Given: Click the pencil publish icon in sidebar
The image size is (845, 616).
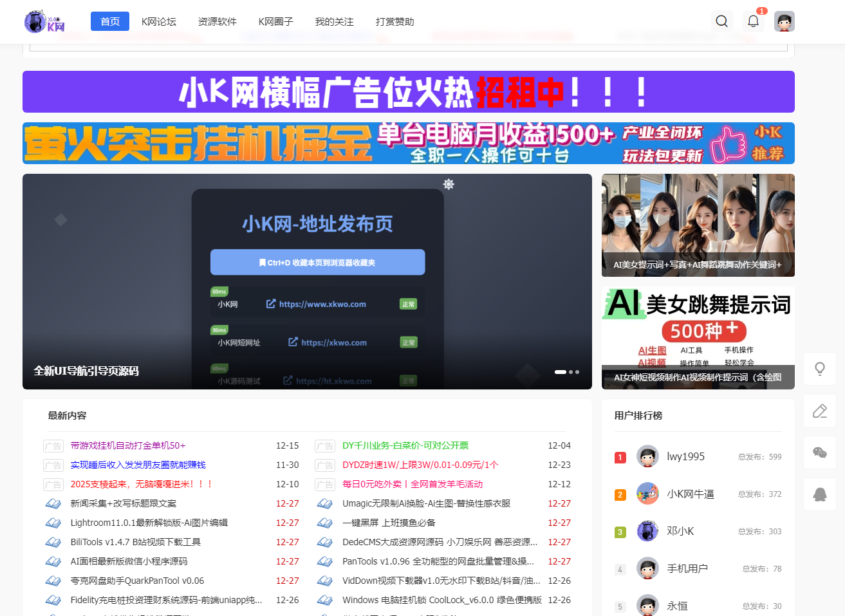Looking at the screenshot, I should pos(819,411).
